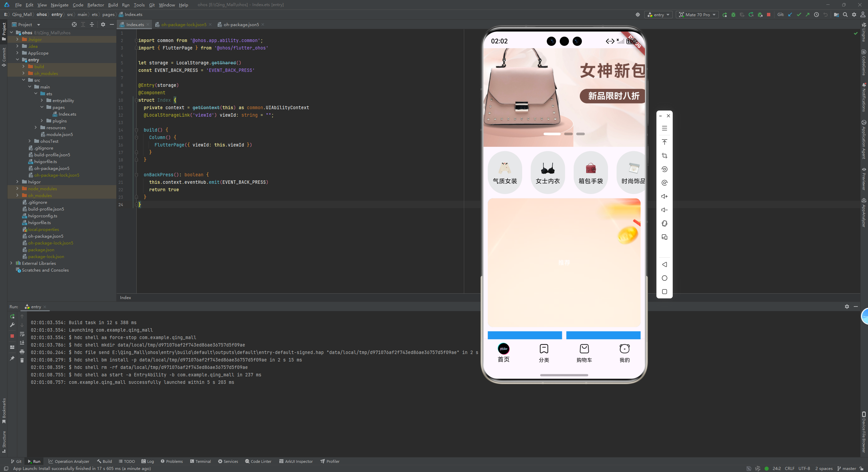Image resolution: width=868 pixels, height=472 pixels.
Task: Click the 箱包手袋 category in the emulator
Action: click(590, 173)
